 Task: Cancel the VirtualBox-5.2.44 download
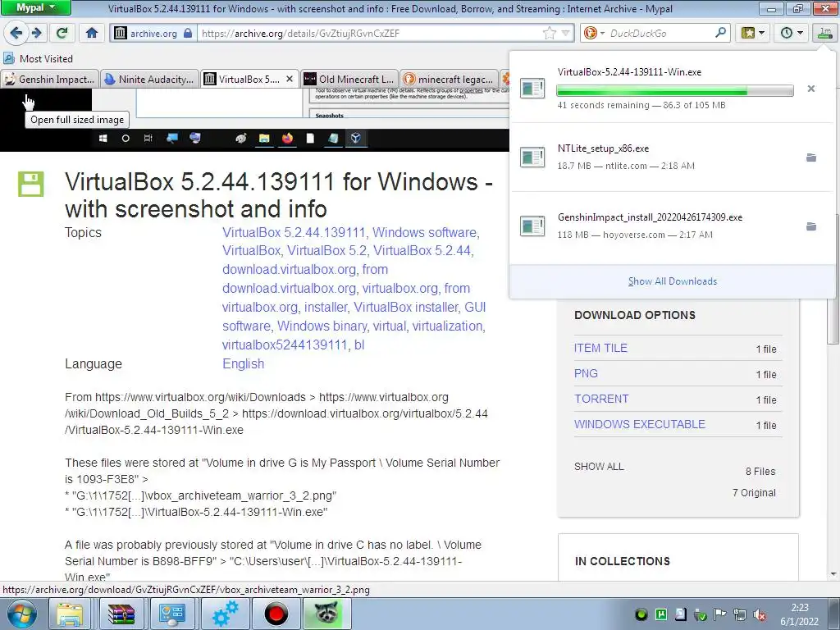811,89
